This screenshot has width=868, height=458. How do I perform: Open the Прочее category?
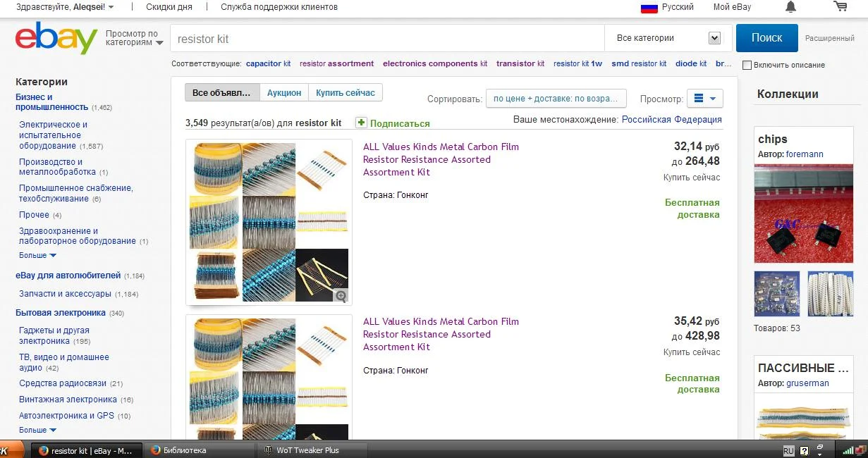[x=34, y=215]
